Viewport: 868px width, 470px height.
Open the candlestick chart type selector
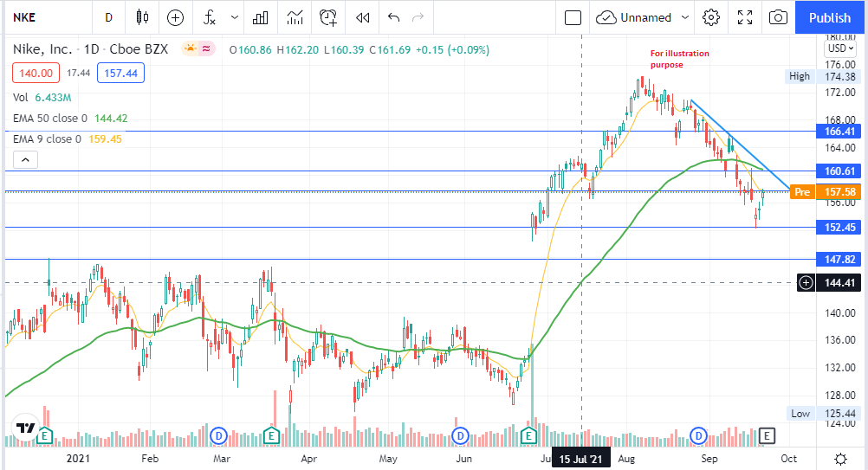point(142,17)
